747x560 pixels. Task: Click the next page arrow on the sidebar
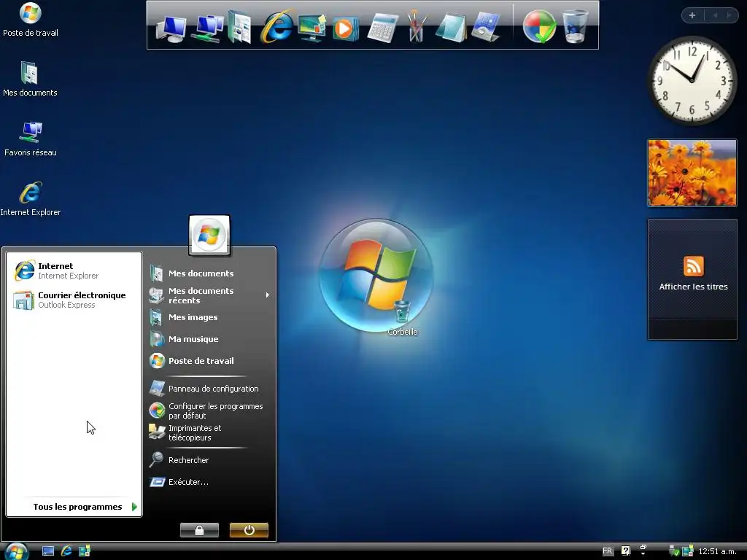coord(729,15)
